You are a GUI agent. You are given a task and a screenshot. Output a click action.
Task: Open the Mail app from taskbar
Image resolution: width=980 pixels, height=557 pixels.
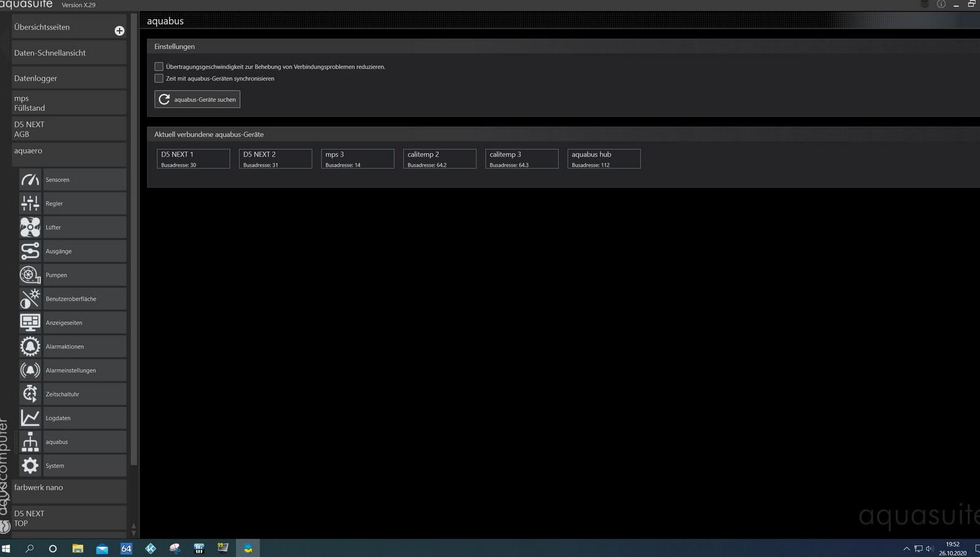[102, 548]
